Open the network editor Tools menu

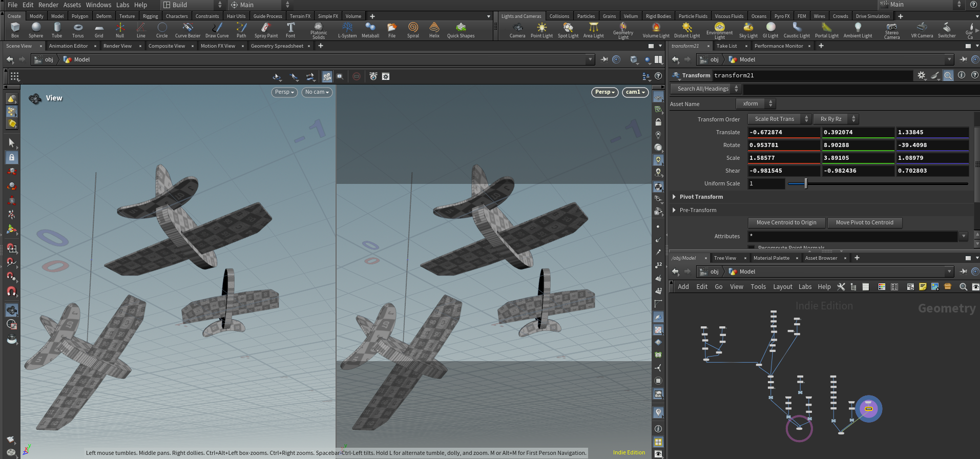tap(758, 287)
